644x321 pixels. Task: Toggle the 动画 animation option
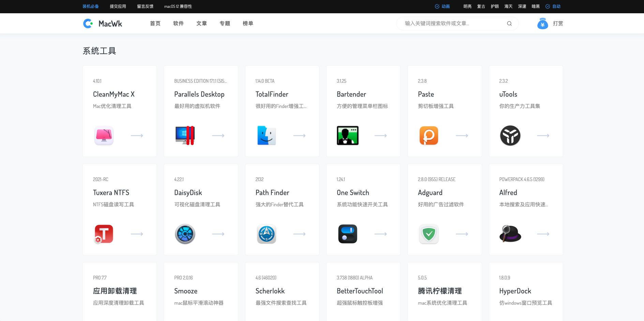(442, 6)
